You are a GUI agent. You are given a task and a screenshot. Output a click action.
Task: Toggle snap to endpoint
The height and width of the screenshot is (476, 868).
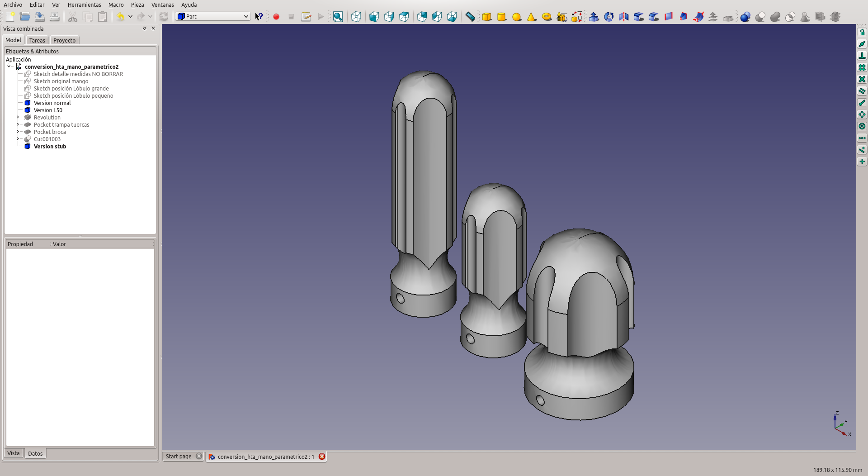[x=862, y=103]
